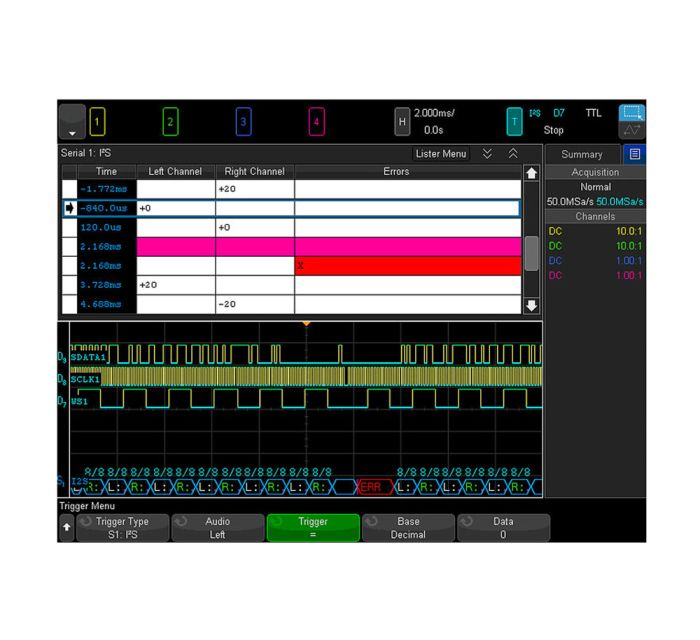This screenshot has width=700, height=640.
Task: Select the -840.0us lister row
Action: (x=292, y=208)
